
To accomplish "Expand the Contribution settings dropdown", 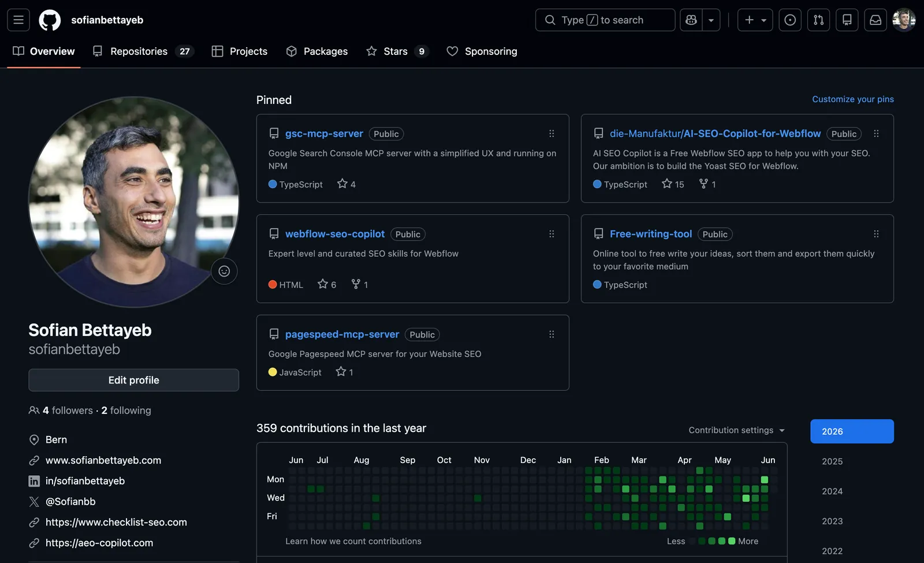I will point(737,430).
